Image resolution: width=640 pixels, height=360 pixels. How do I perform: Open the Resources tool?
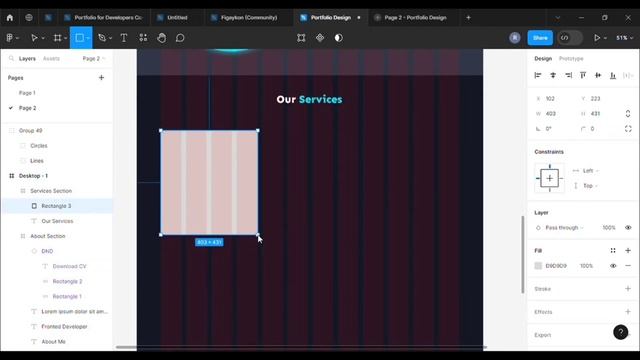click(143, 38)
